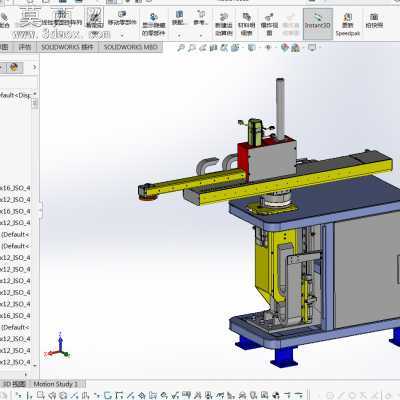Switch to DisplayManager panel tab

pos(14,67)
